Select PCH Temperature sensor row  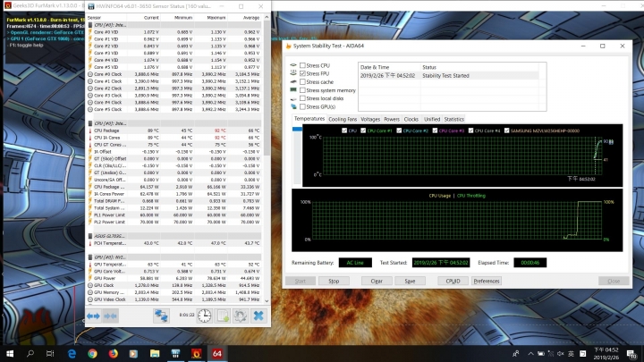[174, 243]
